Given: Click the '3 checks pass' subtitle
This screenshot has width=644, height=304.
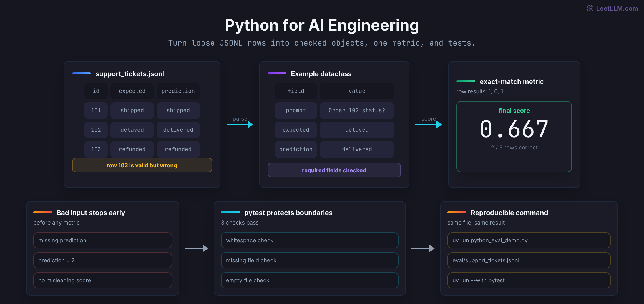Looking at the screenshot, I should tap(240, 223).
